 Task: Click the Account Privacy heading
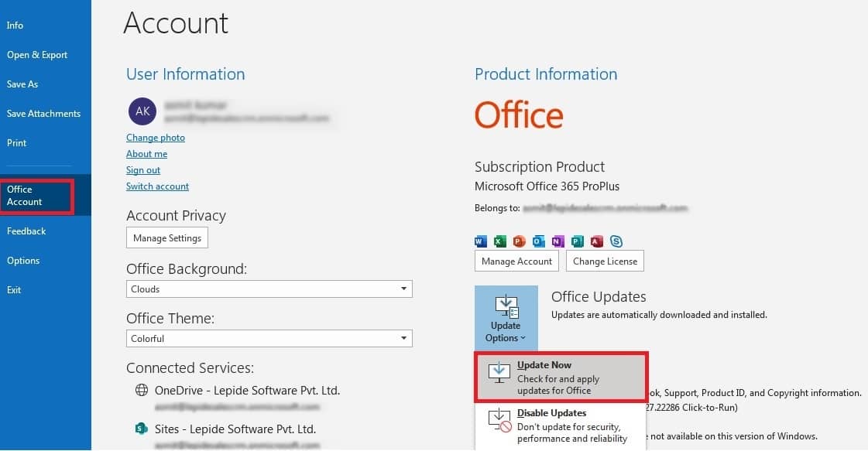(x=176, y=215)
